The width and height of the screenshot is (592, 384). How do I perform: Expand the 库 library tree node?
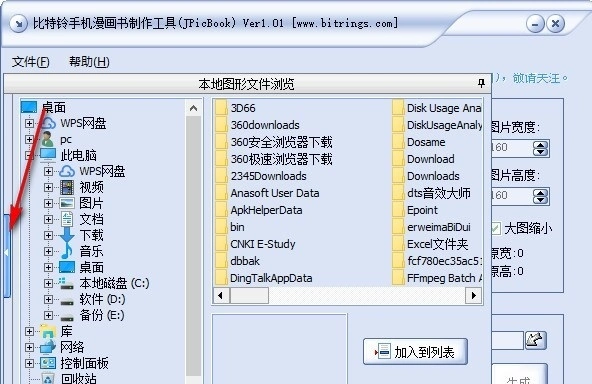point(29,332)
